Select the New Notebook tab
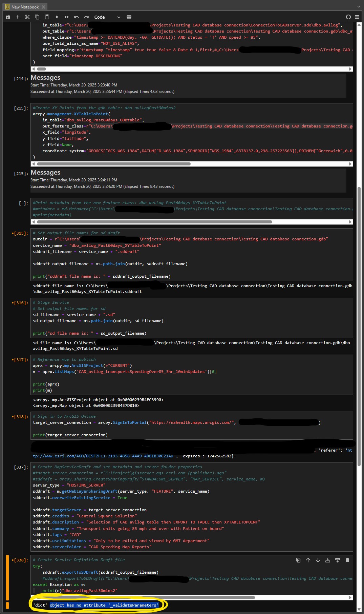 [25, 7]
